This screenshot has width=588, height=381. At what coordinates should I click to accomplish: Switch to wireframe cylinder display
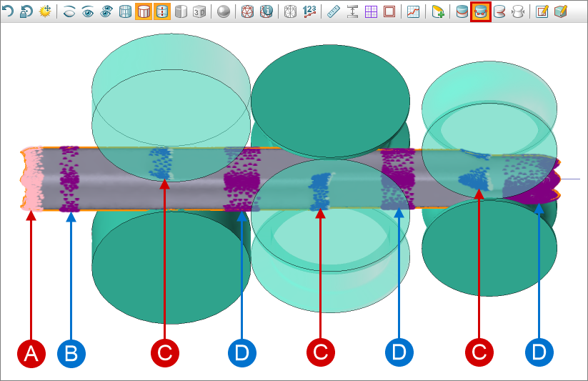pyautogui.click(x=125, y=11)
